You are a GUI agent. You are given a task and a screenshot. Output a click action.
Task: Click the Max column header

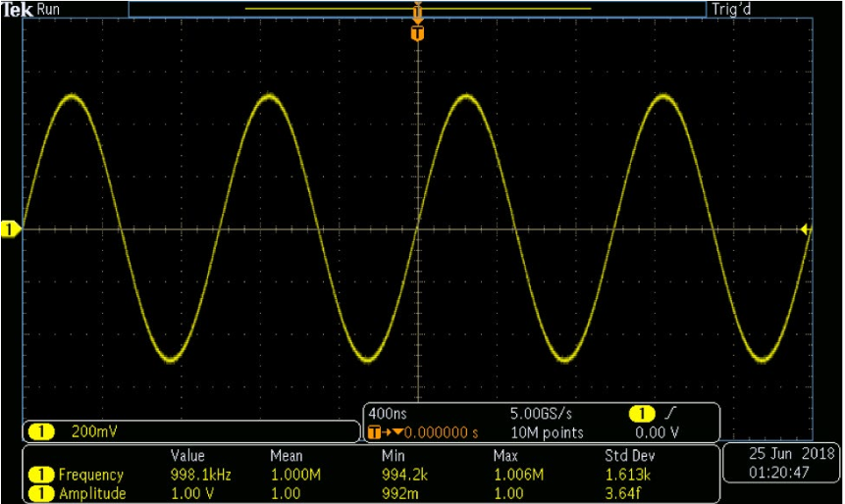coord(505,456)
